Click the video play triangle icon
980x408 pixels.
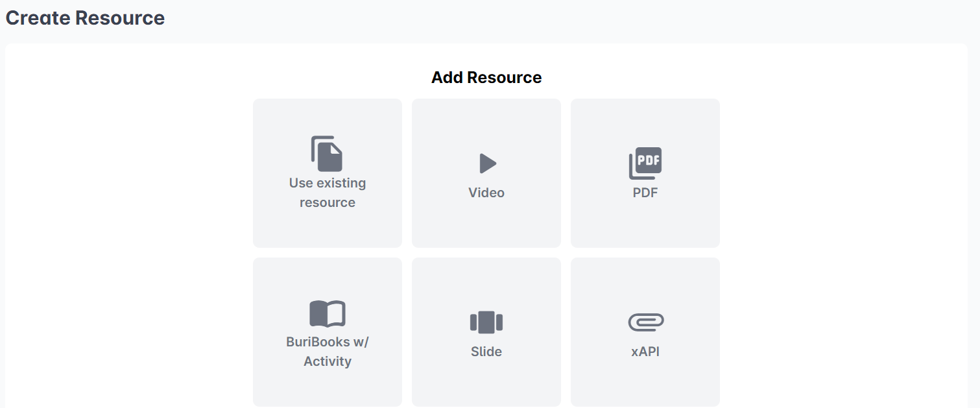tap(487, 163)
